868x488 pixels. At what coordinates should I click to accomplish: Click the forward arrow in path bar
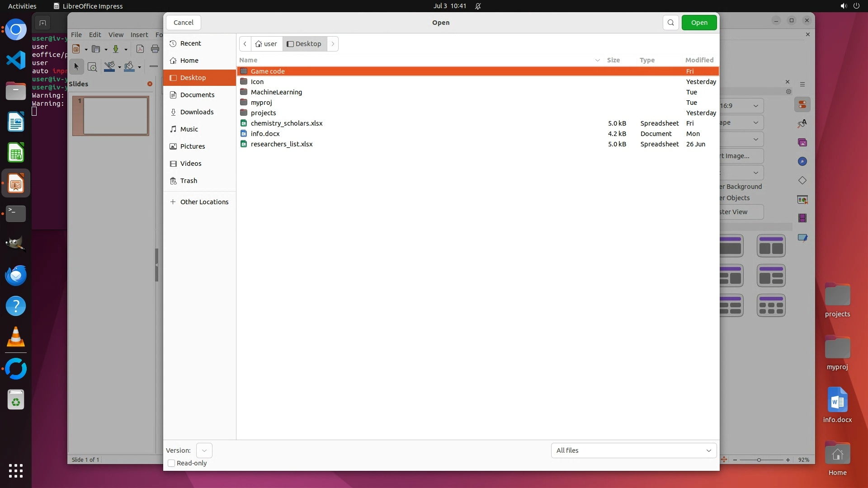333,44
